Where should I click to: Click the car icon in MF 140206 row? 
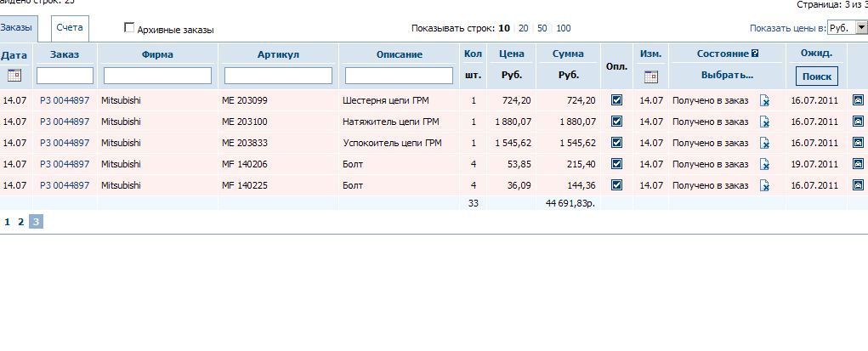[858, 164]
